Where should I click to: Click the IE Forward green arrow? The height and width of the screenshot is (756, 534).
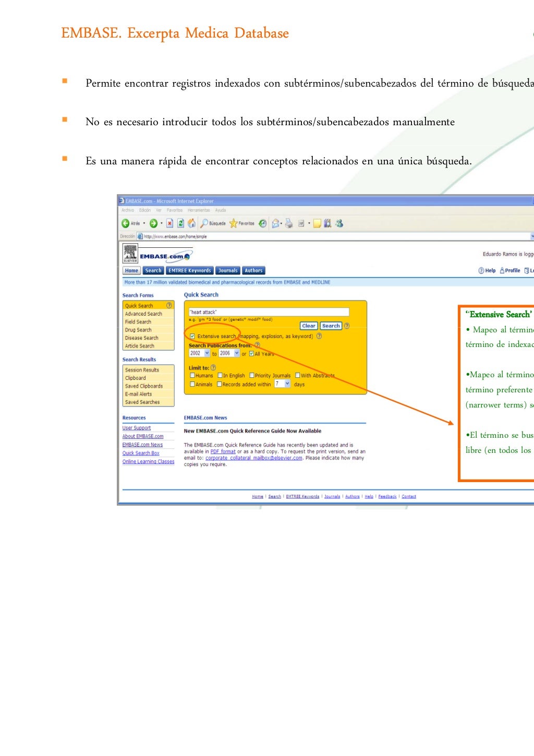153,223
